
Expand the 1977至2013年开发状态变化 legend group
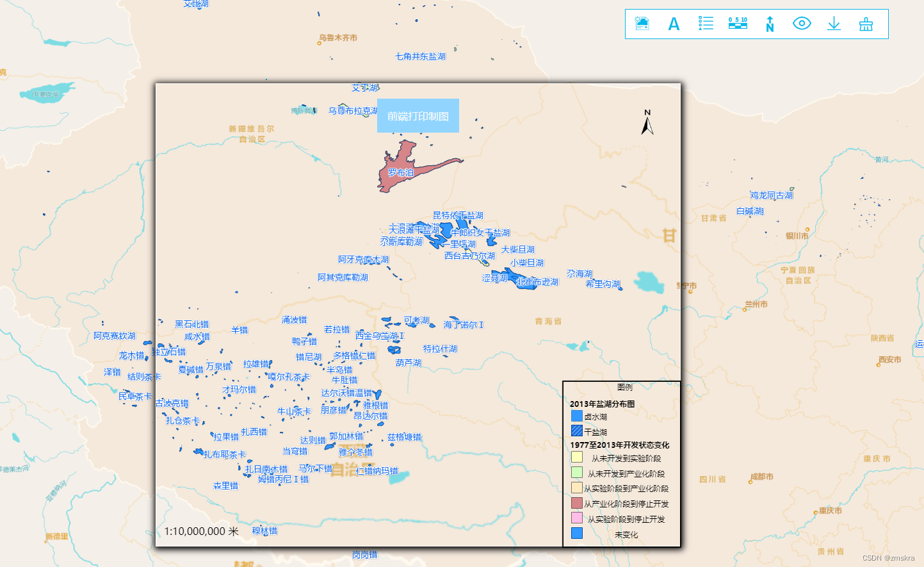(620, 445)
